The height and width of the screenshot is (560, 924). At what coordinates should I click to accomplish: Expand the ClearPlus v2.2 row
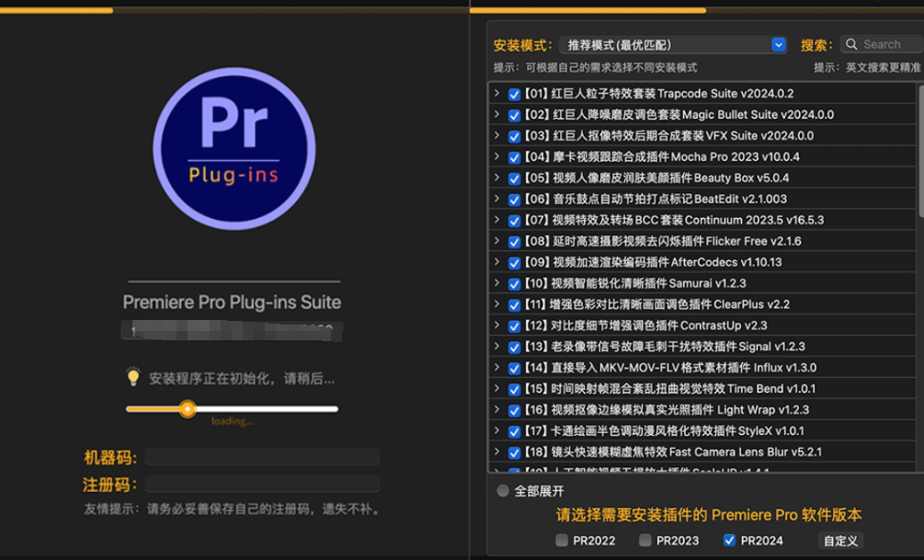tap(496, 303)
